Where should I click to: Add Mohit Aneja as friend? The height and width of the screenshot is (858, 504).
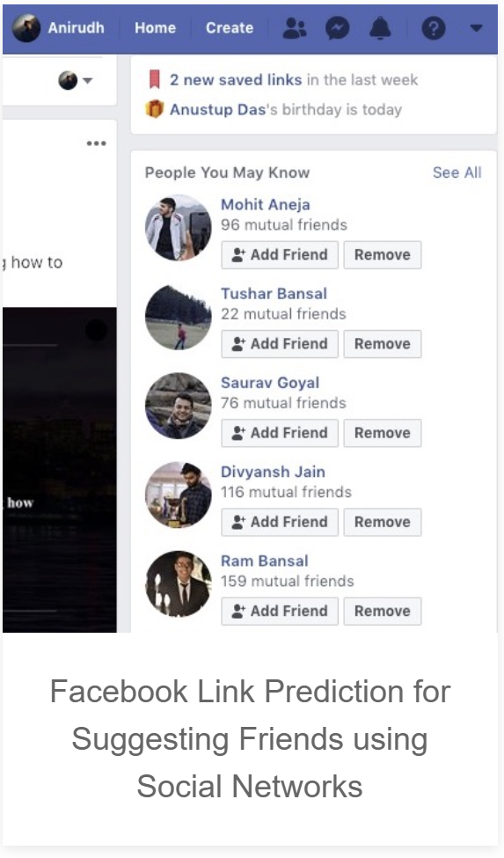(280, 255)
